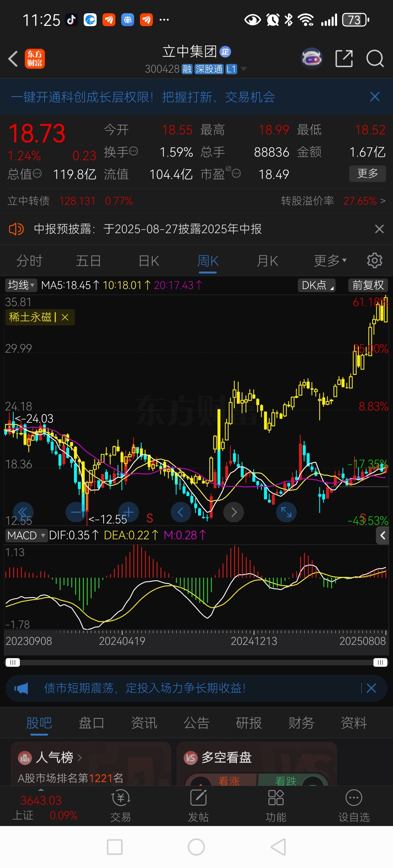Open the MACD indicator dropdown
This screenshot has width=393, height=868.
(x=26, y=535)
